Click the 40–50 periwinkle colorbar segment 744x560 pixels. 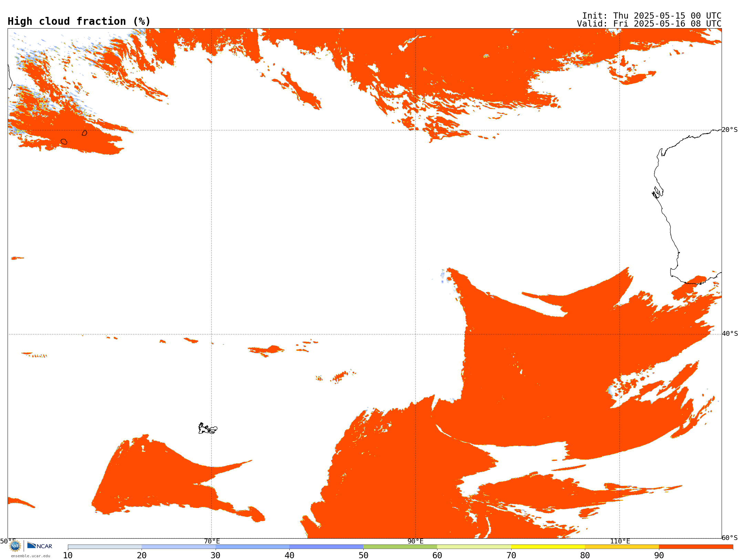[326, 547]
